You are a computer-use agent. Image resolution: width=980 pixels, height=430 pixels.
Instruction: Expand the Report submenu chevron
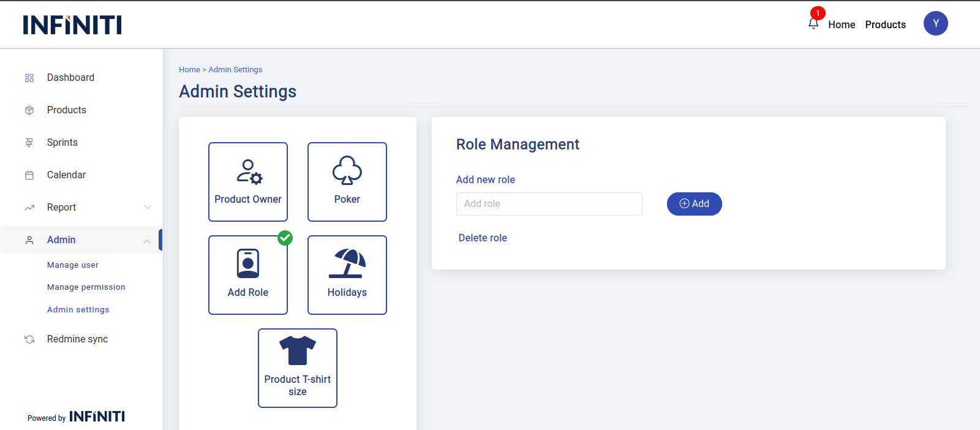click(148, 207)
